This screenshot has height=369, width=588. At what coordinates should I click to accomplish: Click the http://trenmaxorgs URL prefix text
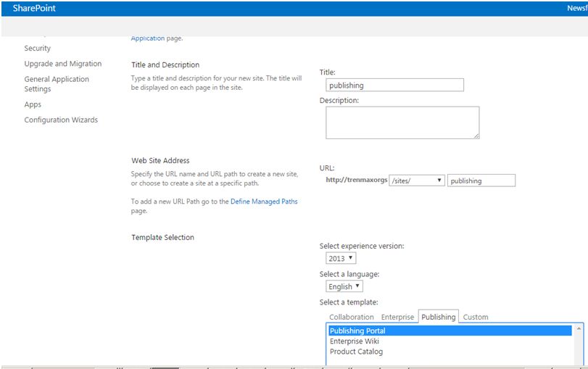356,180
